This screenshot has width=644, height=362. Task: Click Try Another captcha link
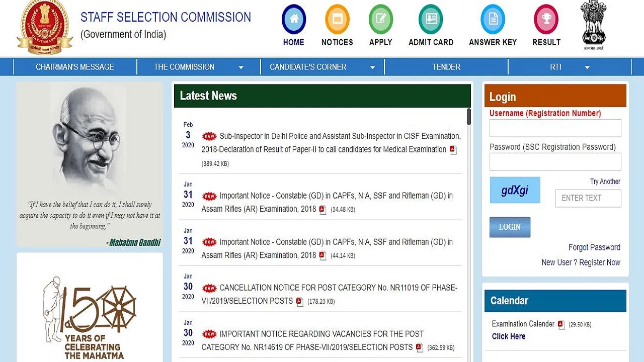pyautogui.click(x=605, y=182)
